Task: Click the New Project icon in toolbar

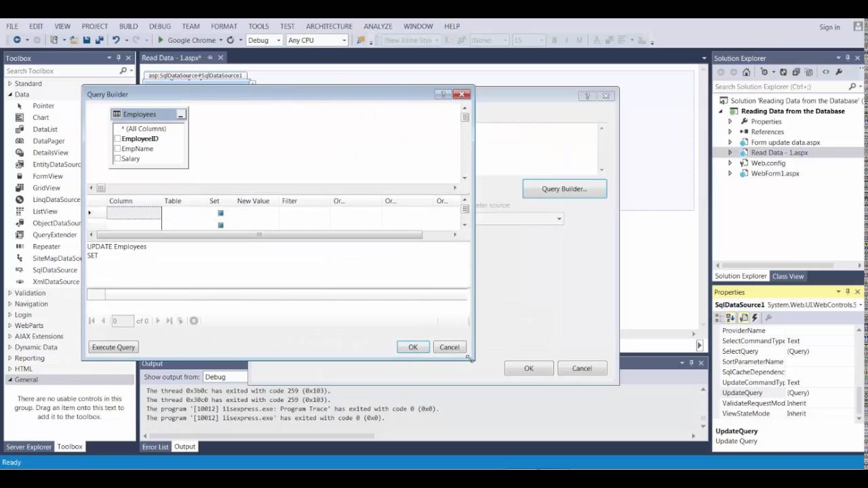Action: 54,40
